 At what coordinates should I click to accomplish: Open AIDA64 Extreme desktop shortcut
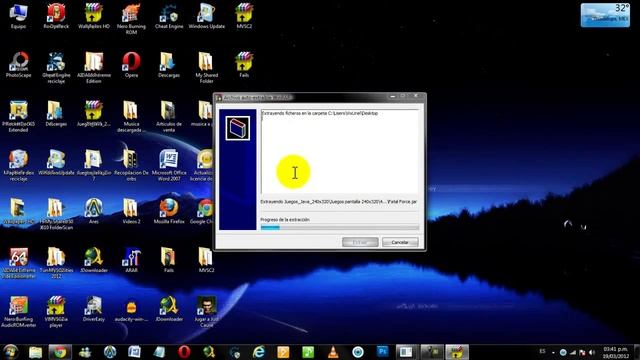(x=18, y=263)
